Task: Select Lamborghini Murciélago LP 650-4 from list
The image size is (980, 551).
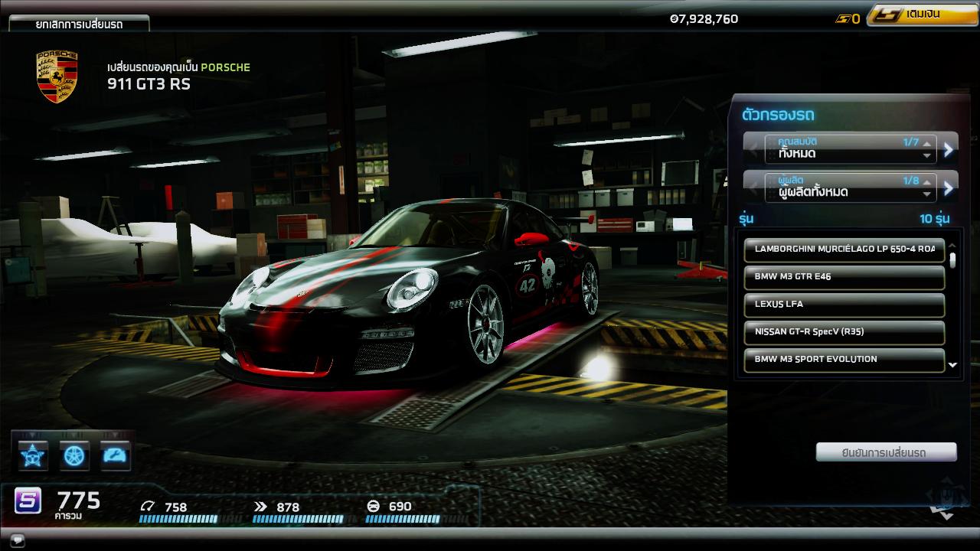Action: point(844,249)
